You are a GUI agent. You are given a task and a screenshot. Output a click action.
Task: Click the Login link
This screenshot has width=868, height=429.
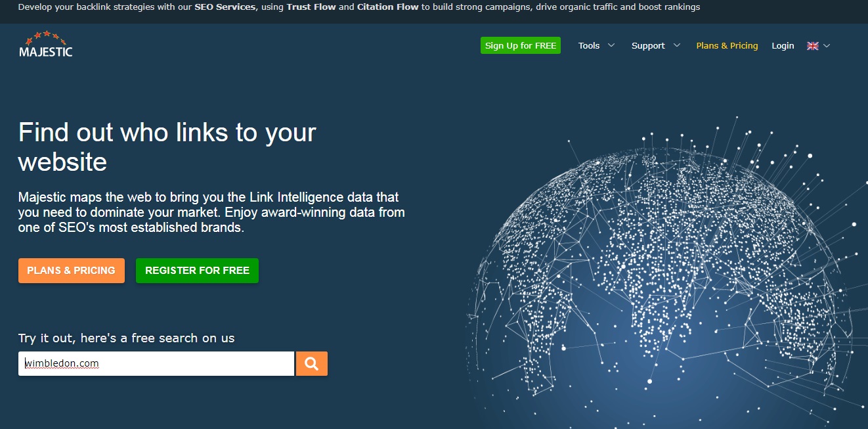[783, 46]
